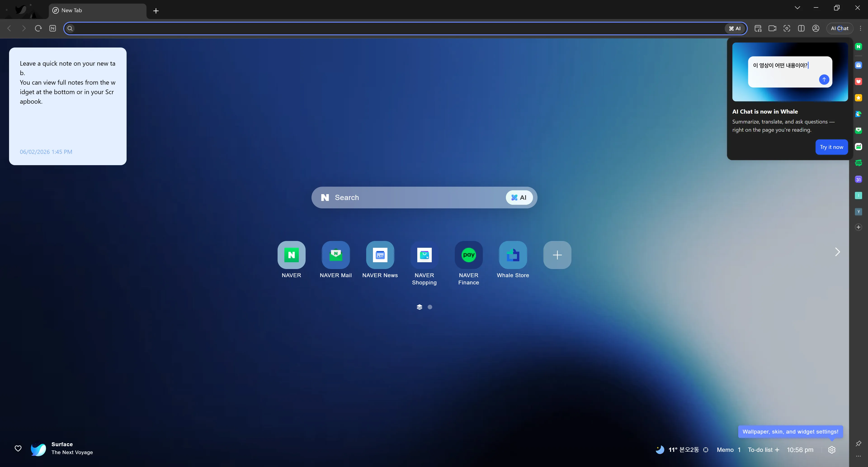The width and height of the screenshot is (868, 467).
Task: Reload the current page
Action: pos(38,28)
